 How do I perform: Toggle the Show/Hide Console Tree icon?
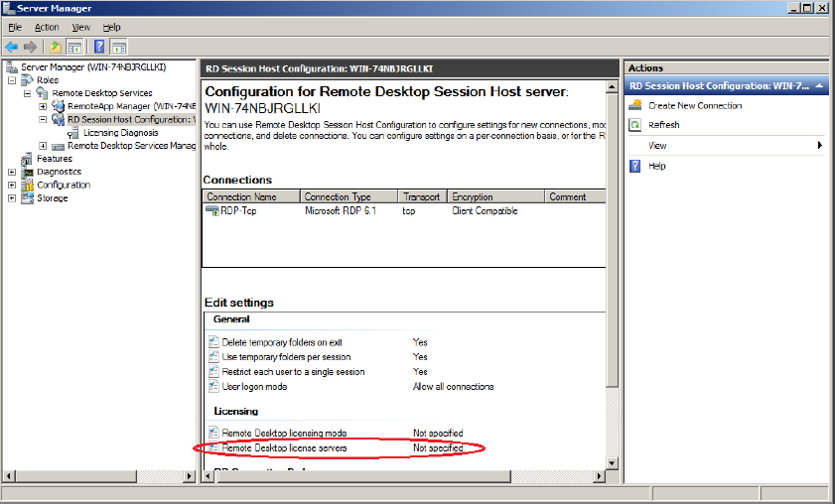[x=74, y=47]
